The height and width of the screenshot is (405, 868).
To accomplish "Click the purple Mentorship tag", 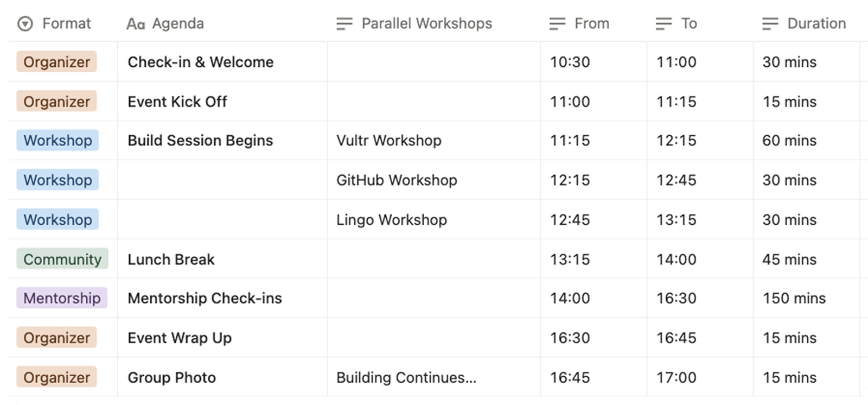I will coord(62,298).
